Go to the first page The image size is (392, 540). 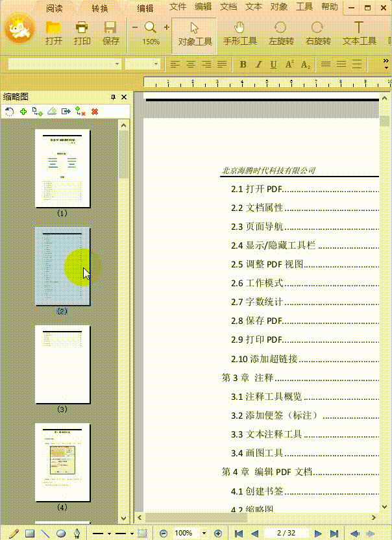[x=238, y=534]
